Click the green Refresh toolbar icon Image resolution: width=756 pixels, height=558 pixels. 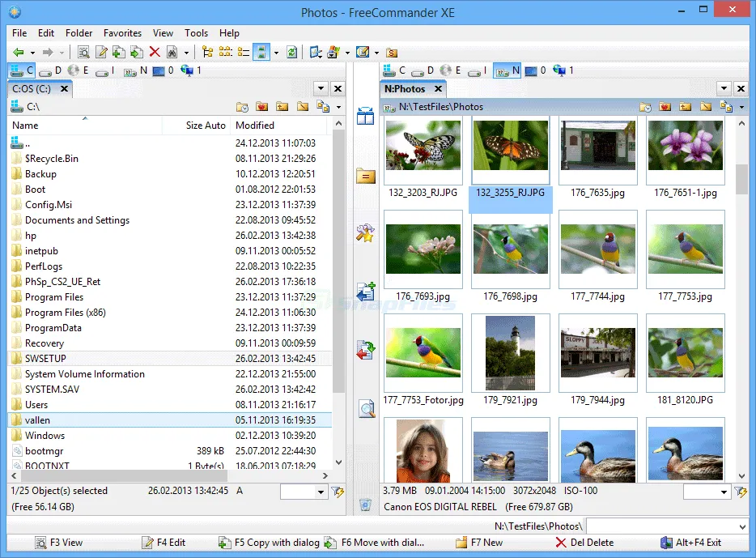[x=291, y=52]
